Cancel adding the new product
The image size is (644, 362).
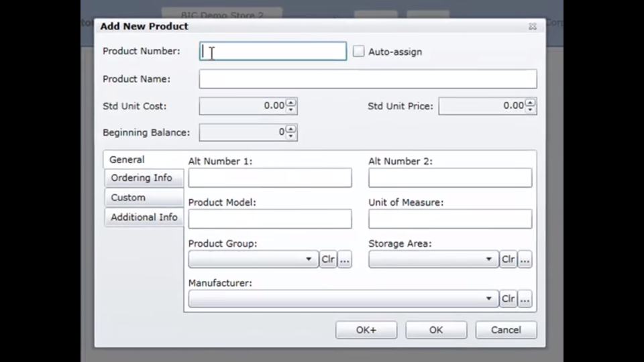coord(506,330)
